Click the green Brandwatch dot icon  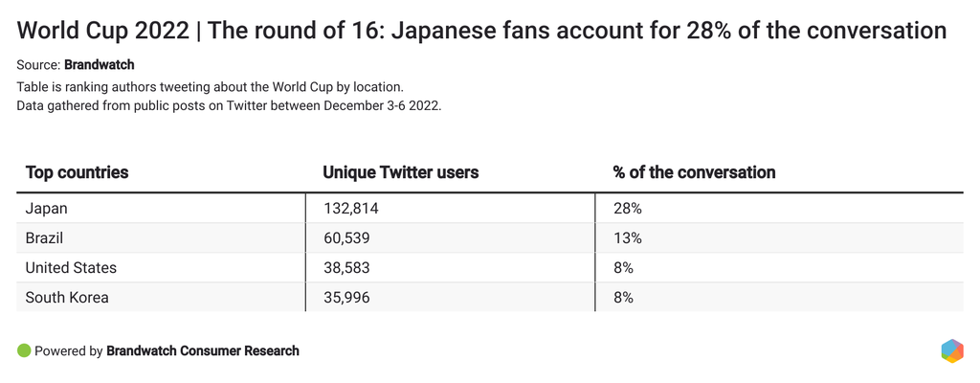(x=24, y=350)
